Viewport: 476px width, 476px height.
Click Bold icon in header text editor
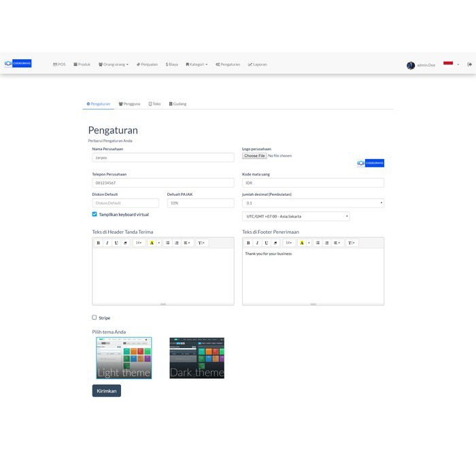(98, 243)
